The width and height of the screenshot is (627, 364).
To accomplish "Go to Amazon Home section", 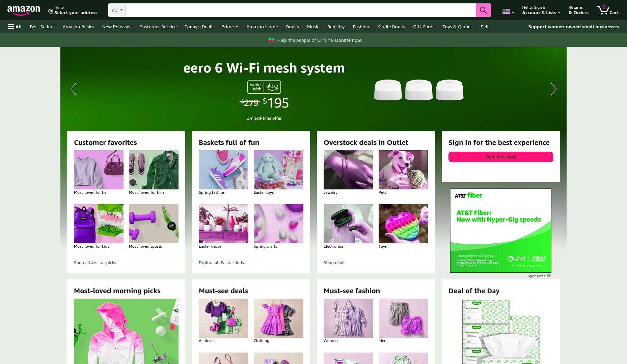I will pyautogui.click(x=262, y=27).
